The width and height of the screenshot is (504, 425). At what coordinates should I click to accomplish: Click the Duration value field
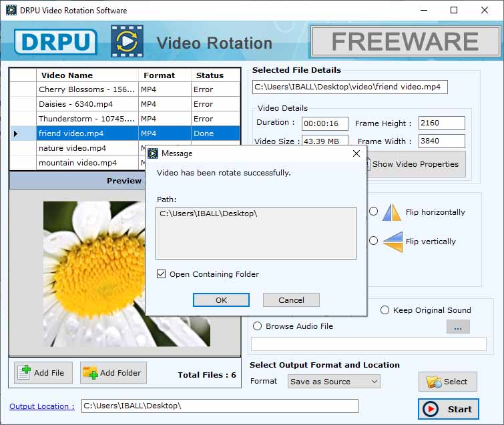325,123
